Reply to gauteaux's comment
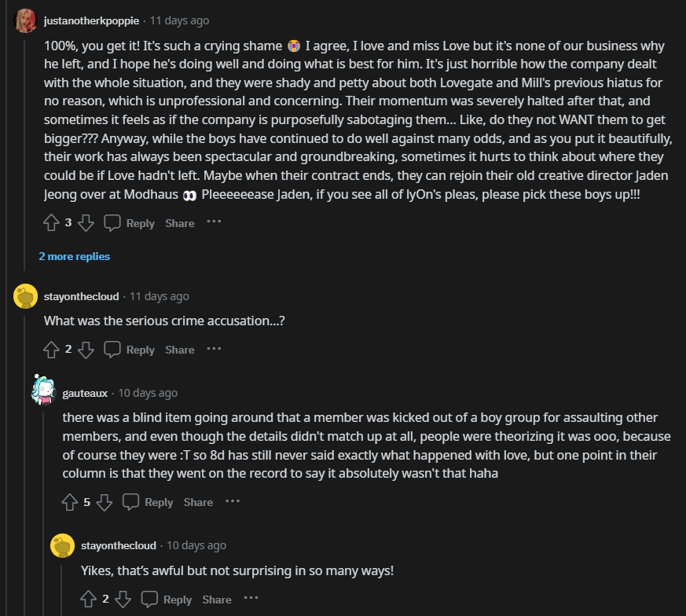This screenshot has height=616, width=686. tap(149, 502)
